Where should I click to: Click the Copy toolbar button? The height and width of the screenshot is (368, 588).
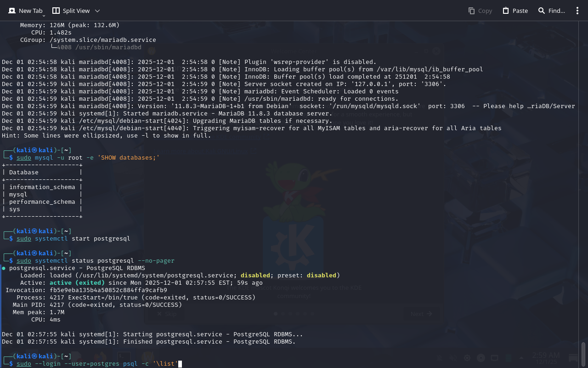coord(480,11)
